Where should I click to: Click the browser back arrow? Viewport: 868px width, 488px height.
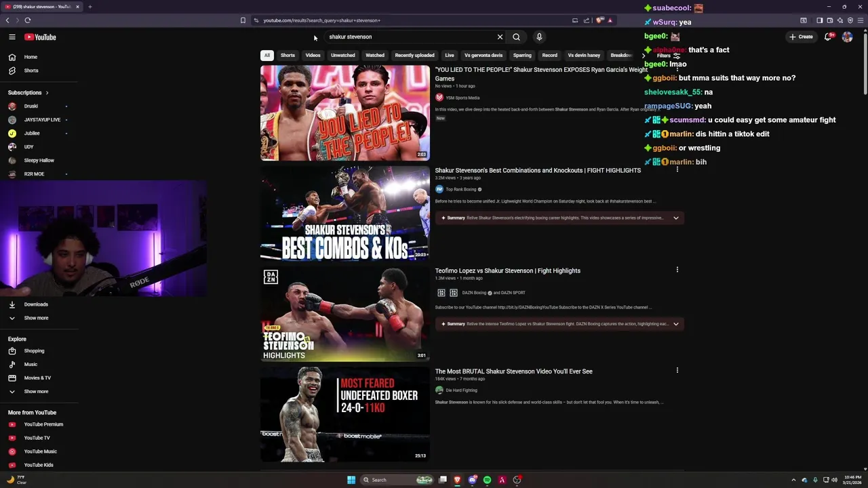7,20
